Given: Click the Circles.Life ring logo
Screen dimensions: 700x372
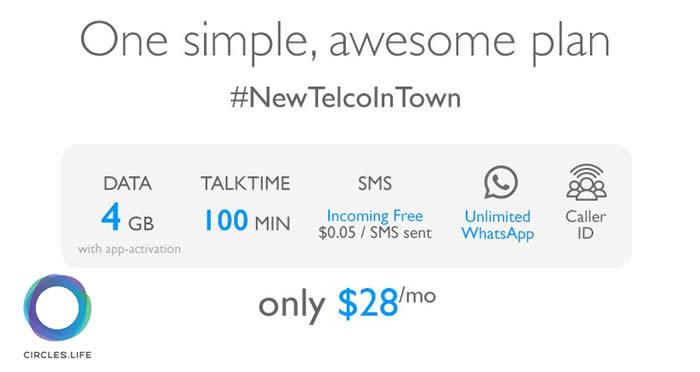Looking at the screenshot, I should 57,308.
